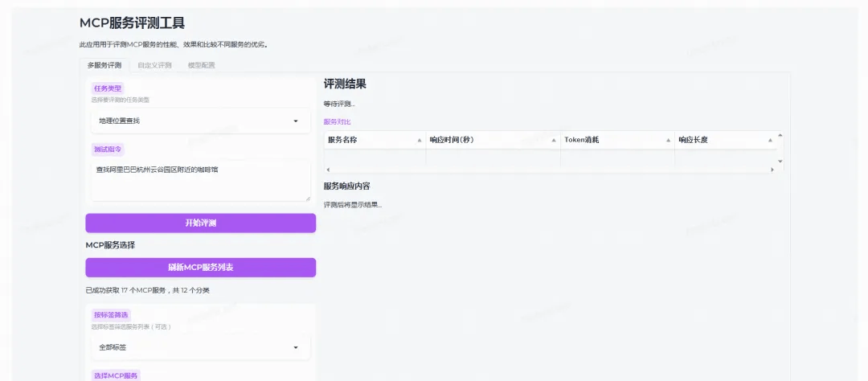This screenshot has height=381, width=868.
Task: Open the 按标签筛选 dropdown showing 全部标签
Action: click(200, 347)
